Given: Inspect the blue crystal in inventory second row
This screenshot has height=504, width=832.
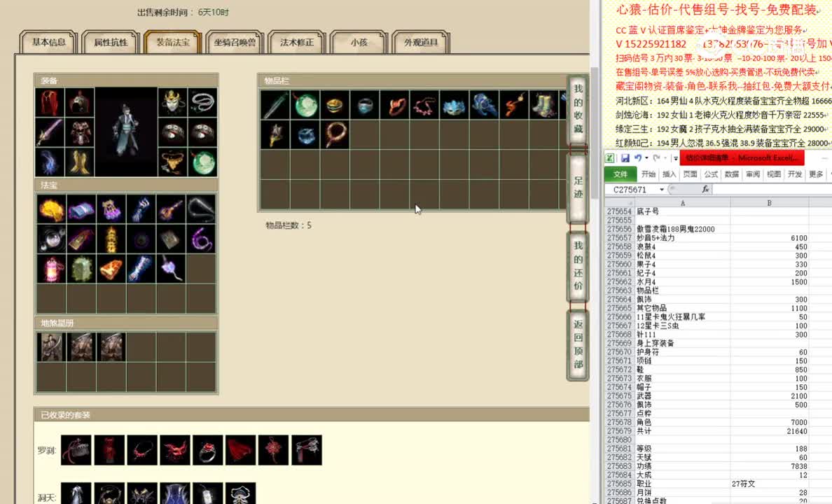Looking at the screenshot, I should [x=305, y=134].
